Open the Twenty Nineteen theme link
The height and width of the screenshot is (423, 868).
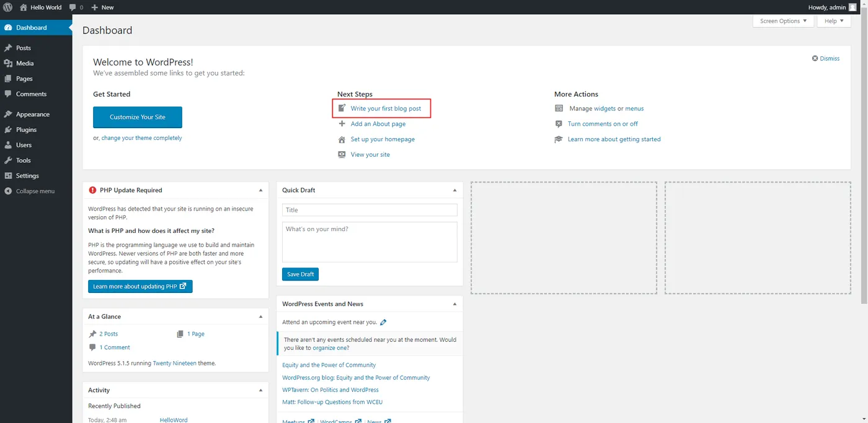coord(175,363)
